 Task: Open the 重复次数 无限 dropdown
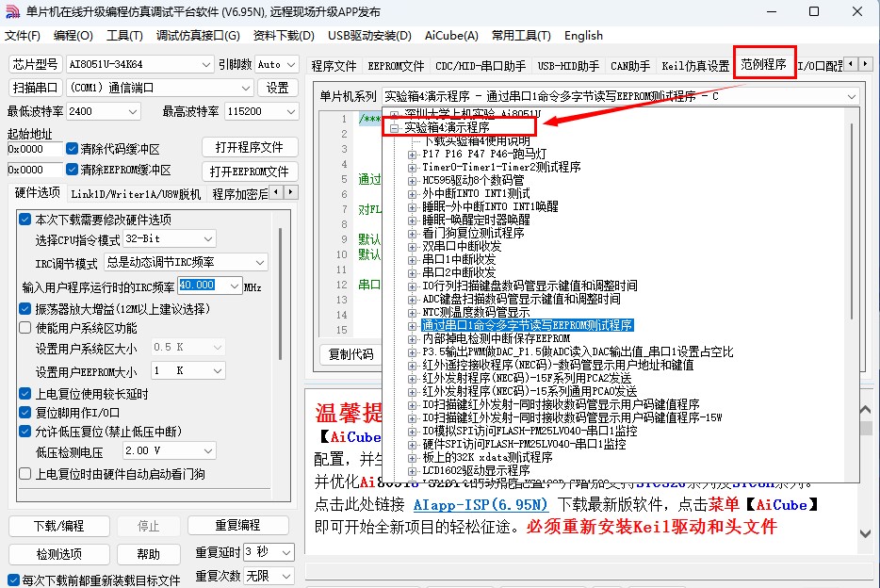pyautogui.click(x=269, y=576)
